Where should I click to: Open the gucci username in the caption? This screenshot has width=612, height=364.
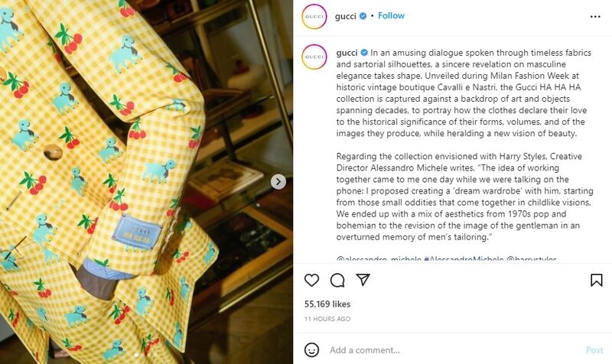347,53
